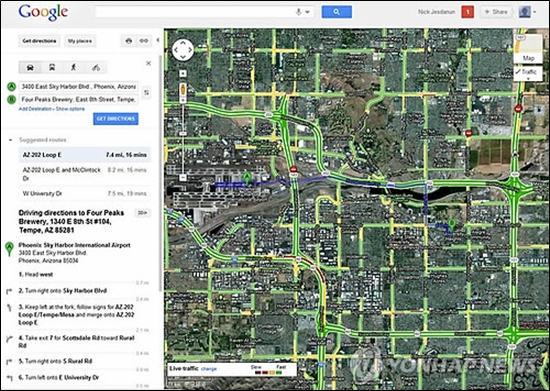This screenshot has height=391, width=550.
Task: Select the AZ-202 Loop E route
Action: pyautogui.click(x=85, y=155)
